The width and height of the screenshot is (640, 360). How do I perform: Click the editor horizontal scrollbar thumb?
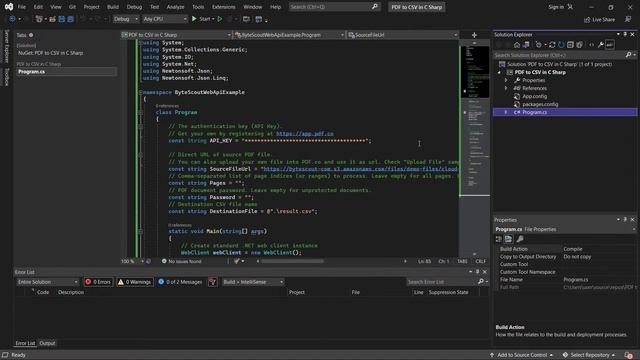(292, 261)
